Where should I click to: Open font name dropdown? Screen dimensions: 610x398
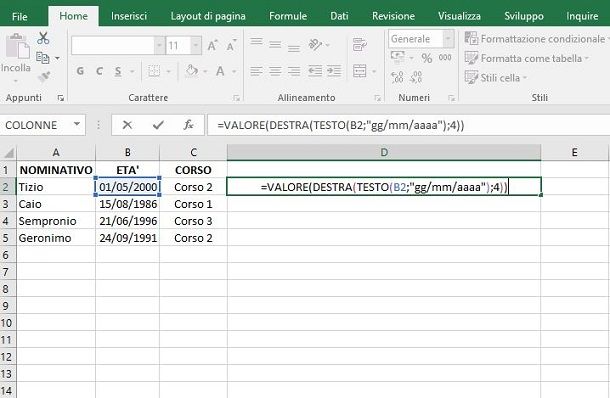159,46
